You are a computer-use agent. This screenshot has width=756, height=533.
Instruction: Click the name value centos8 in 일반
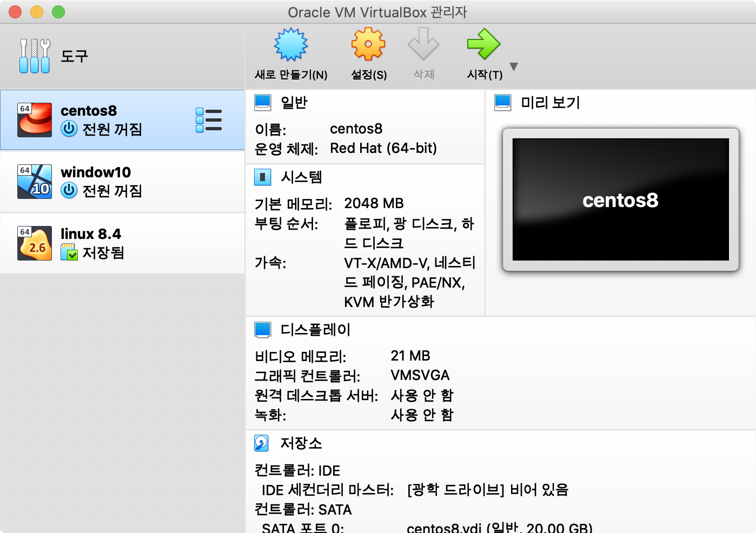click(x=356, y=129)
